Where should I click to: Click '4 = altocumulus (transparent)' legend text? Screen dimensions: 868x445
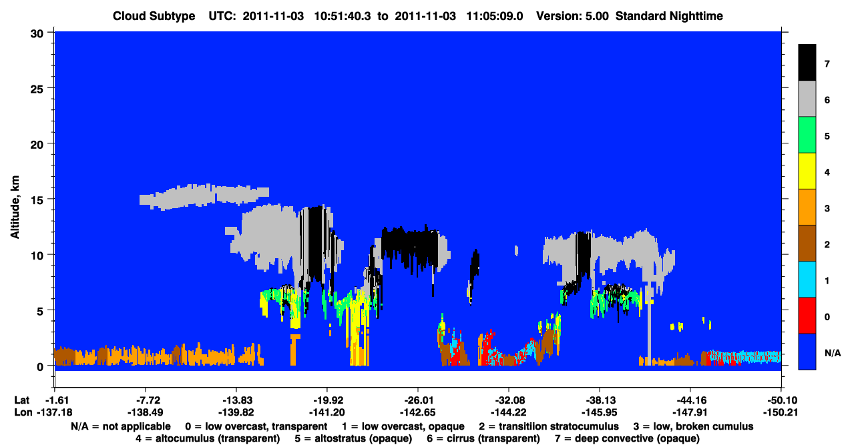[208, 438]
